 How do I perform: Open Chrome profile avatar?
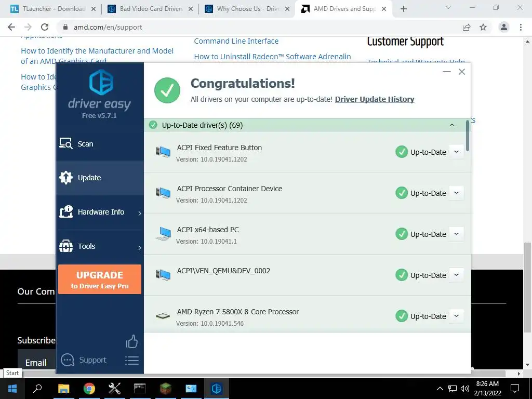click(x=504, y=27)
